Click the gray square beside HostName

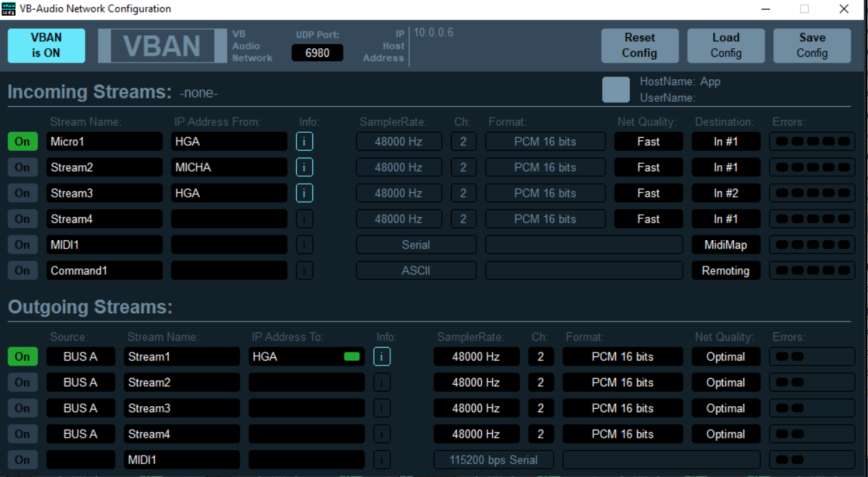(x=615, y=89)
